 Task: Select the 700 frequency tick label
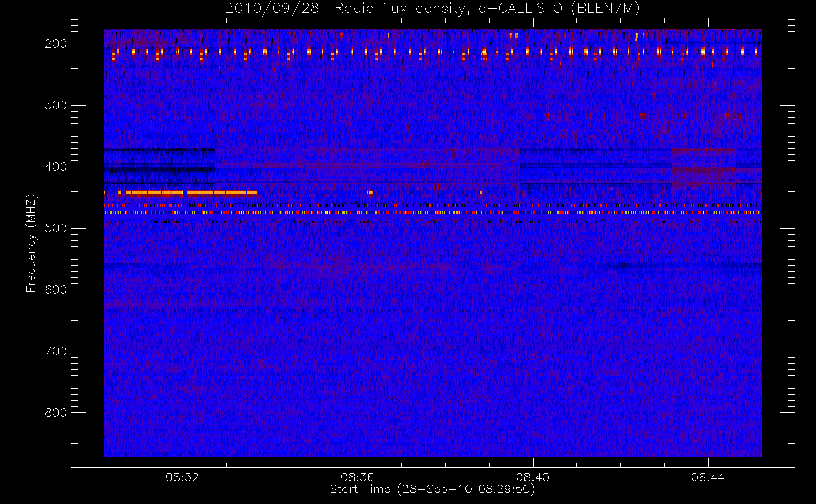pos(56,351)
